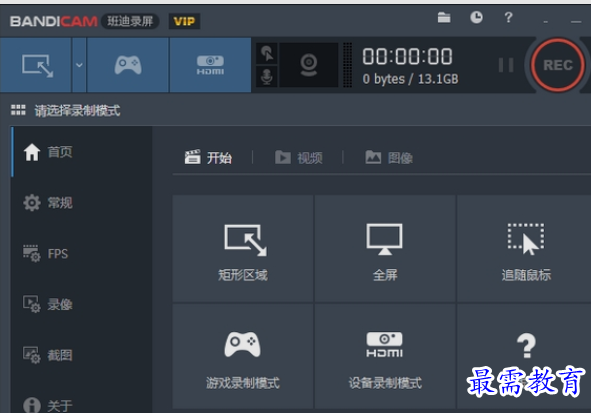Viewport: 591px width, 413px height.
Task: Click the 班迪录屏 label
Action: [130, 21]
